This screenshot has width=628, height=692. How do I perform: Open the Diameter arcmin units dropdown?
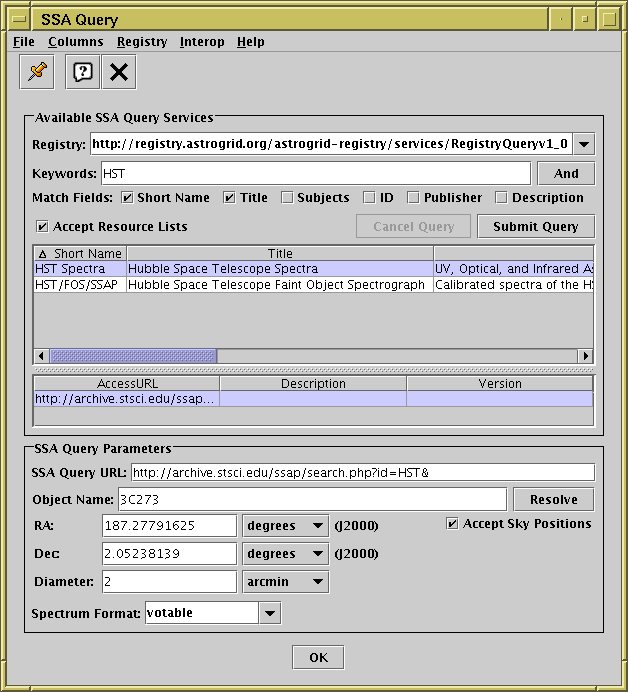coord(286,582)
